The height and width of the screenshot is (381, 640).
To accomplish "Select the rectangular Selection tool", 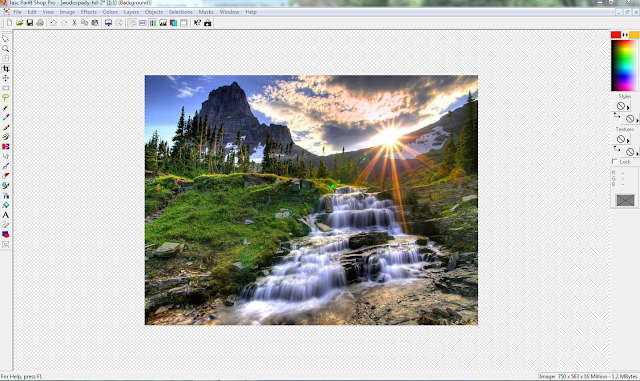I will pyautogui.click(x=6, y=88).
